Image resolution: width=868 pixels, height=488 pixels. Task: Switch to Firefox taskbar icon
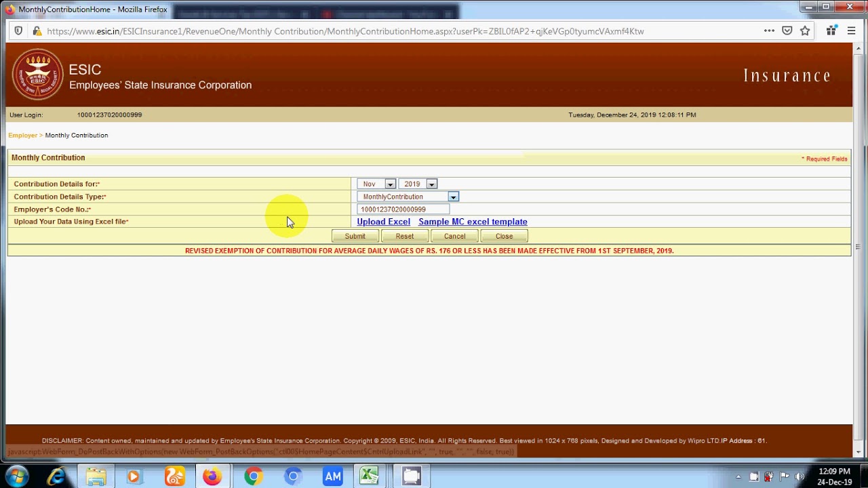(x=212, y=476)
